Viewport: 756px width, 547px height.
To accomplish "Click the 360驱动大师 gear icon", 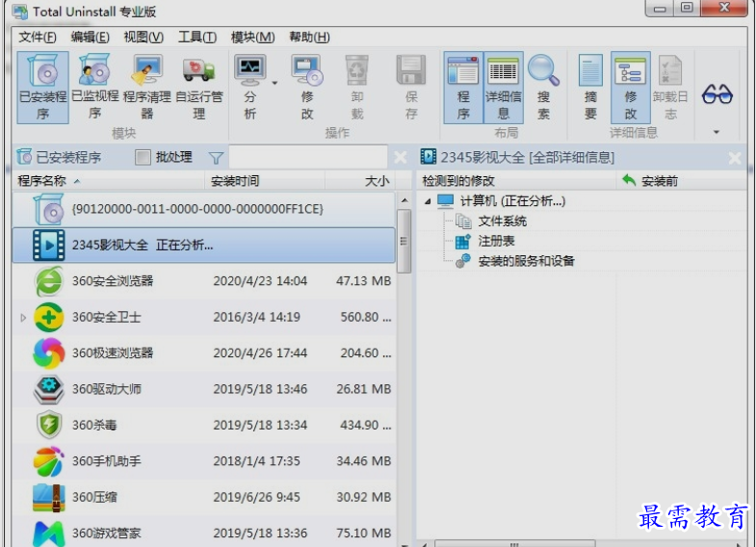I will coord(49,389).
